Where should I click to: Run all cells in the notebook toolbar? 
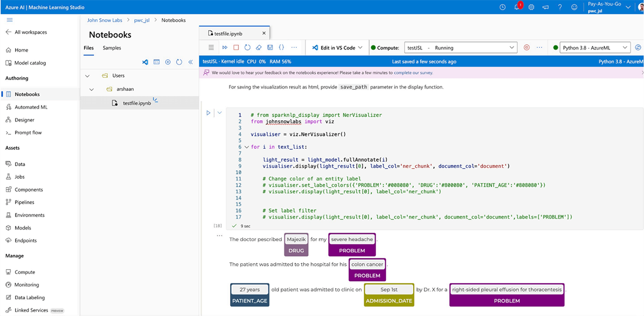pyautogui.click(x=225, y=48)
